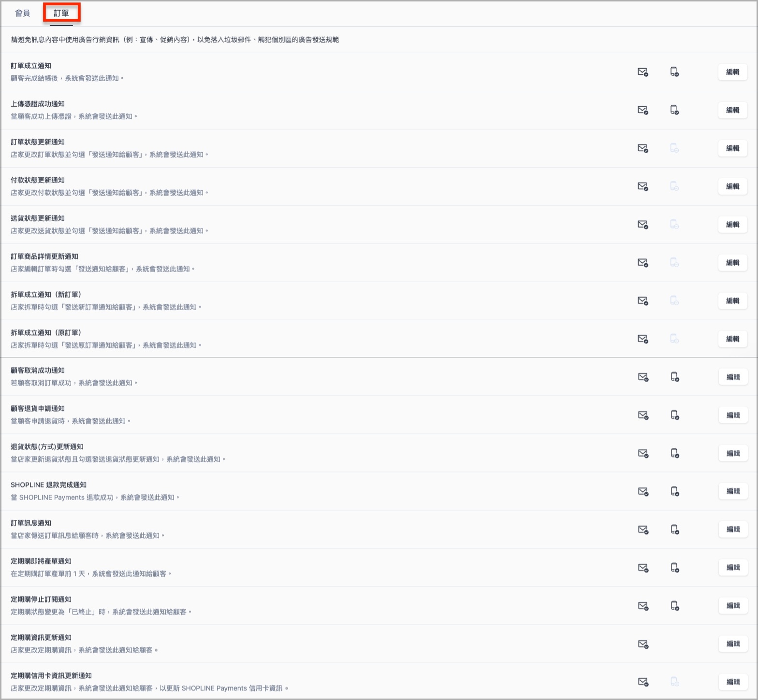The image size is (758, 700).
Task: Click SMS phone icon for 上傳憑證成功通知
Action: tap(674, 110)
